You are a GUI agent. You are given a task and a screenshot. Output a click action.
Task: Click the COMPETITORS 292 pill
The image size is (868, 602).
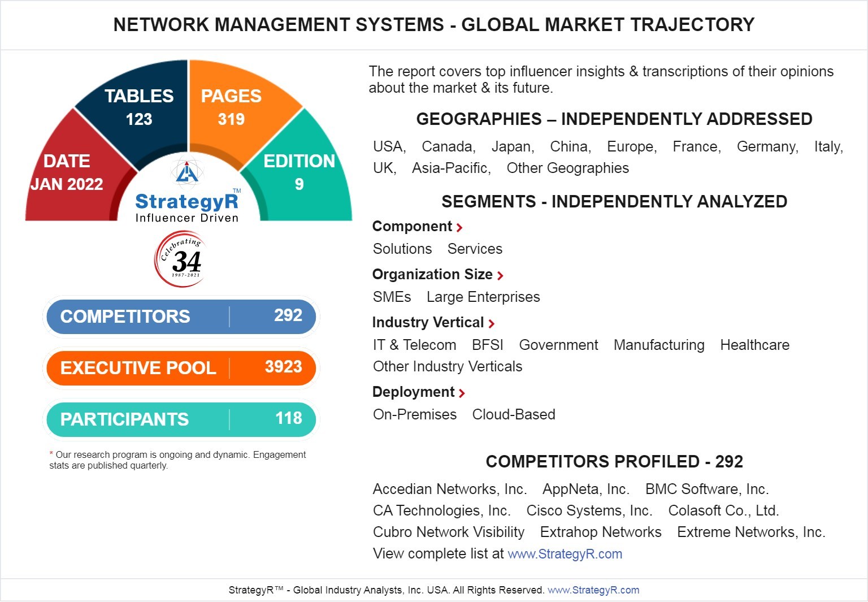[x=181, y=316]
